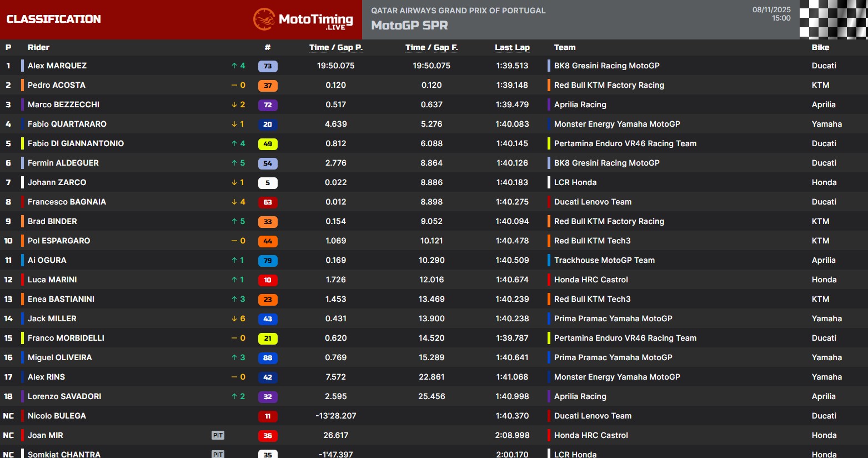
Task: Open Francesco Bagnaia's rider row
Action: pyautogui.click(x=67, y=202)
